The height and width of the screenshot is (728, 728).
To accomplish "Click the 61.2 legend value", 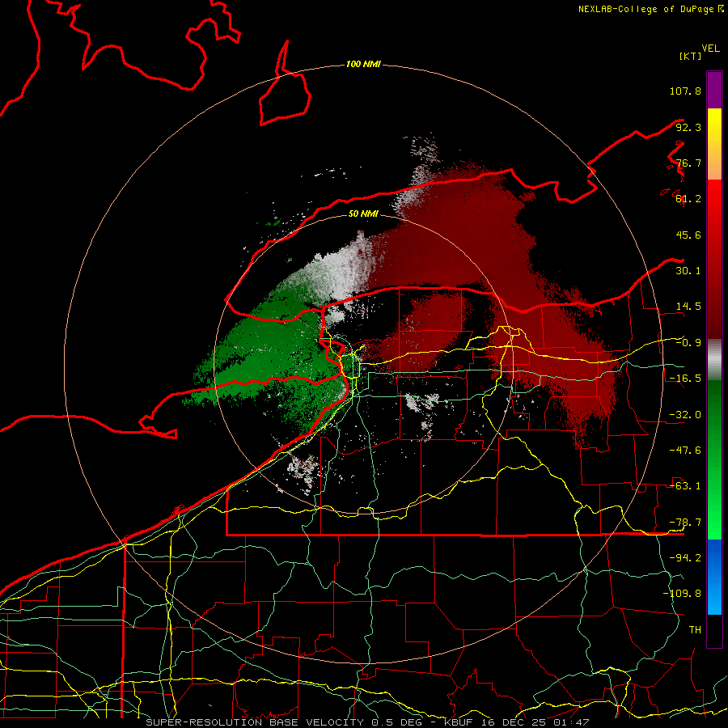I will [x=688, y=199].
